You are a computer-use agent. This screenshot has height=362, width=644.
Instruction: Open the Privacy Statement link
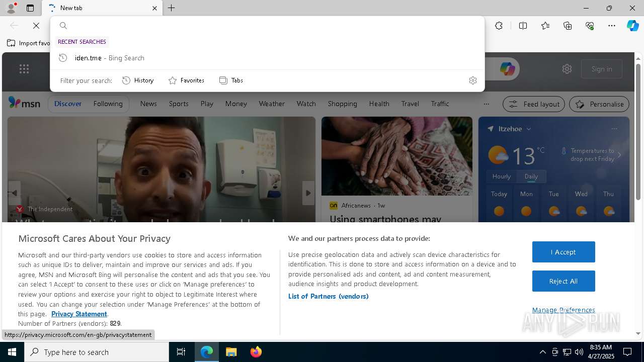click(79, 314)
